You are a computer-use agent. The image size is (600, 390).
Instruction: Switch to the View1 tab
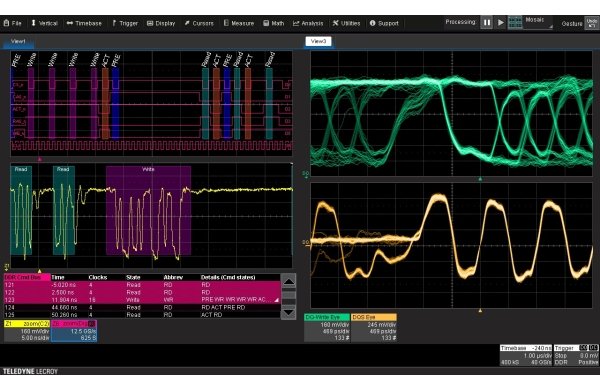[18, 41]
